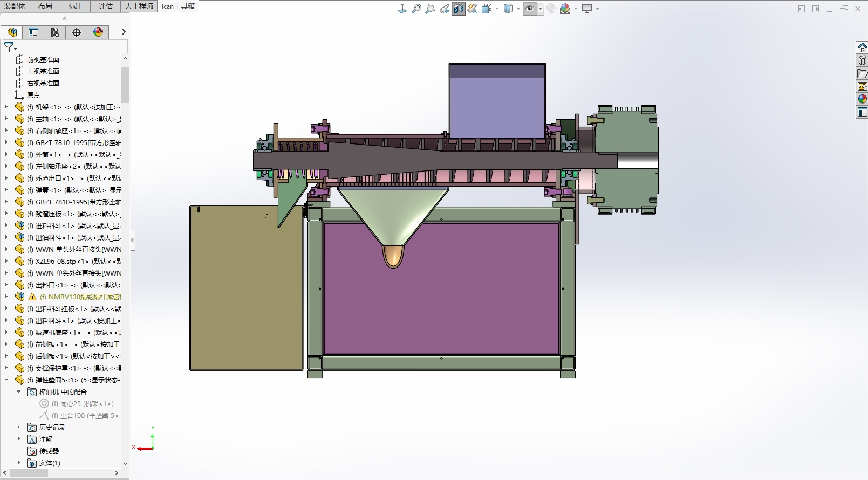Click the panel collapse handle beside the tree
The image size is (868, 480).
click(133, 239)
